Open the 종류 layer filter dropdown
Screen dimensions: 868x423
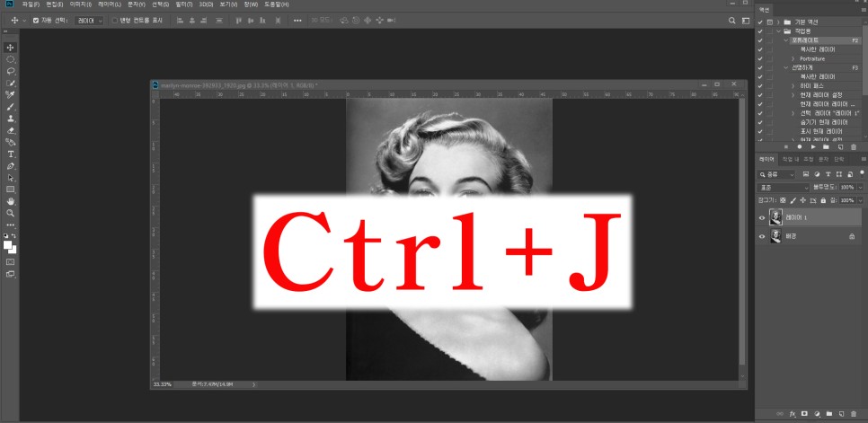(776, 174)
